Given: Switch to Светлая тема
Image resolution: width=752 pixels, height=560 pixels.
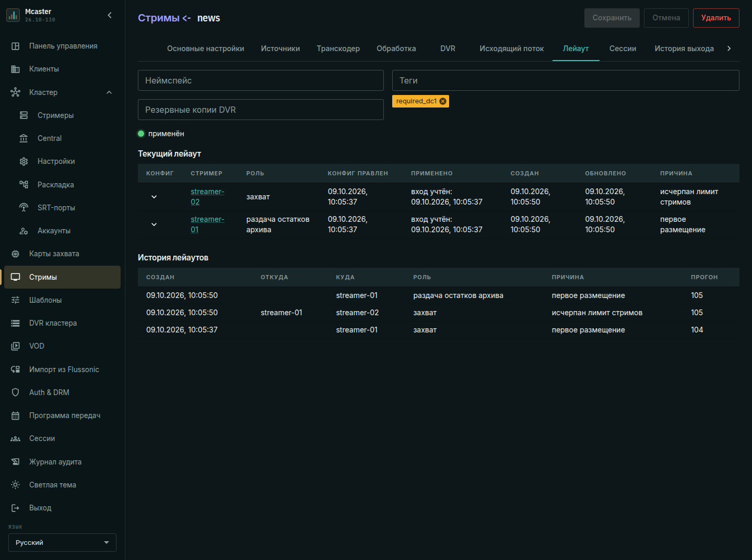Looking at the screenshot, I should point(62,485).
